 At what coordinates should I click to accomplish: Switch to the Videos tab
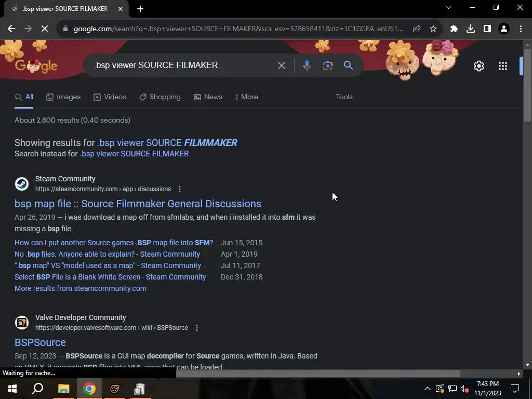coord(110,97)
